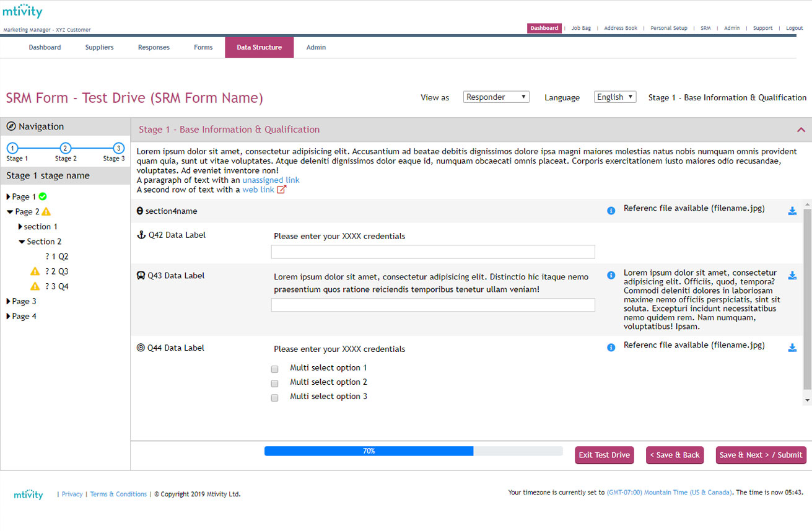The width and height of the screenshot is (812, 531).
Task: Click the scrollbar down arrow
Action: (x=806, y=401)
